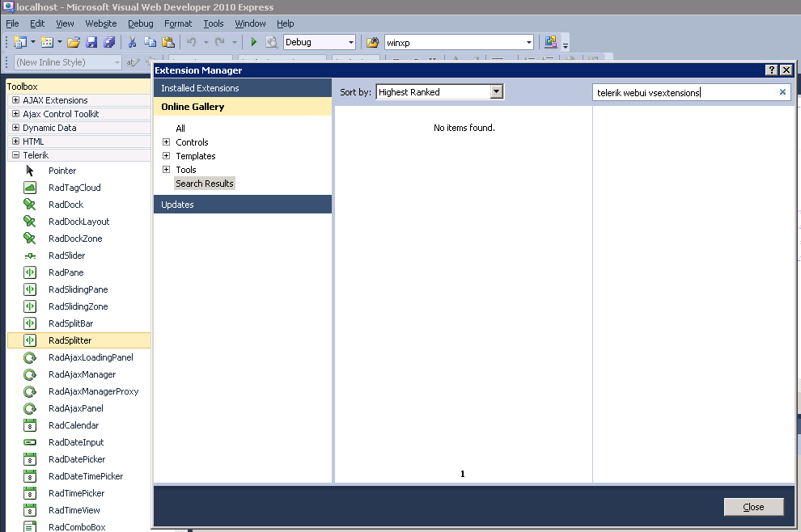The height and width of the screenshot is (532, 801).
Task: Select the Pointer tool icon in Toolbox
Action: pos(30,171)
